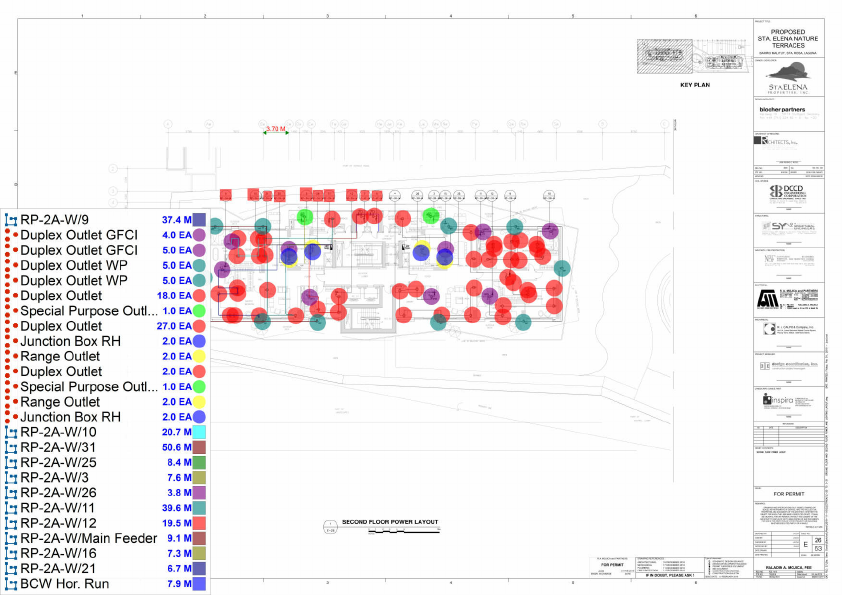The height and width of the screenshot is (595, 842).
Task: Click the polyline icon for RP-2A-W/9
Action: [x=12, y=220]
